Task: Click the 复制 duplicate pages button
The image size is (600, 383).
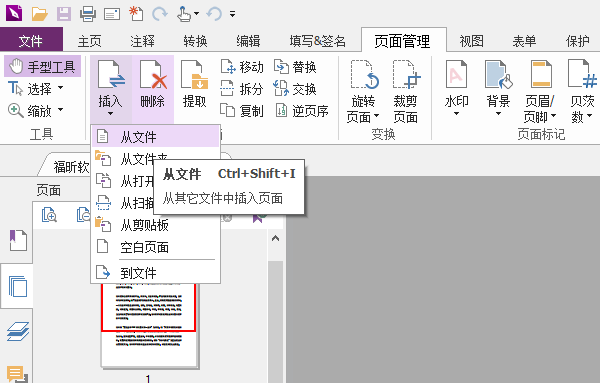Action: pos(242,111)
